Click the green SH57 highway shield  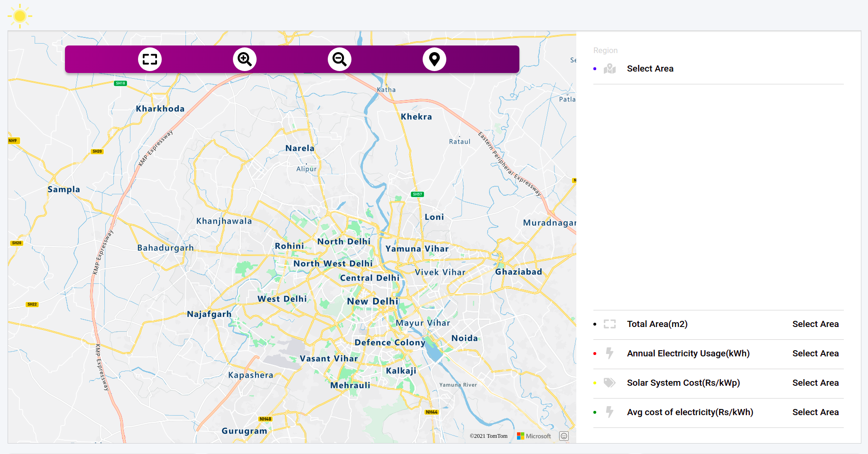(x=417, y=194)
